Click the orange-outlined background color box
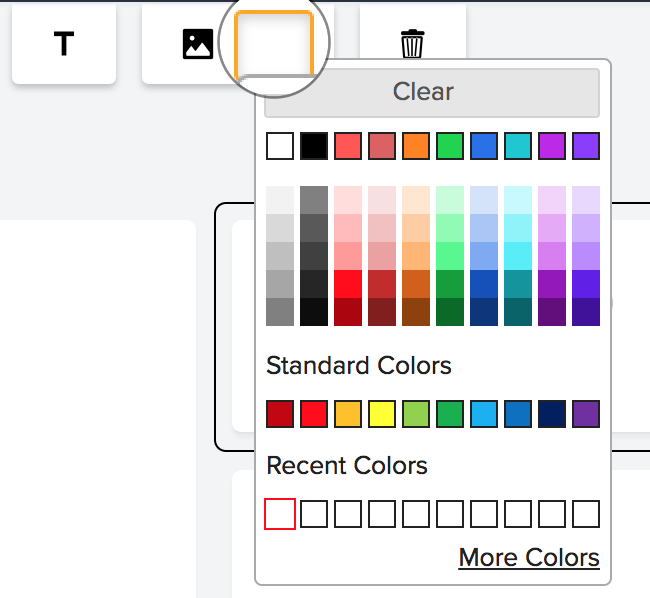 [x=274, y=45]
